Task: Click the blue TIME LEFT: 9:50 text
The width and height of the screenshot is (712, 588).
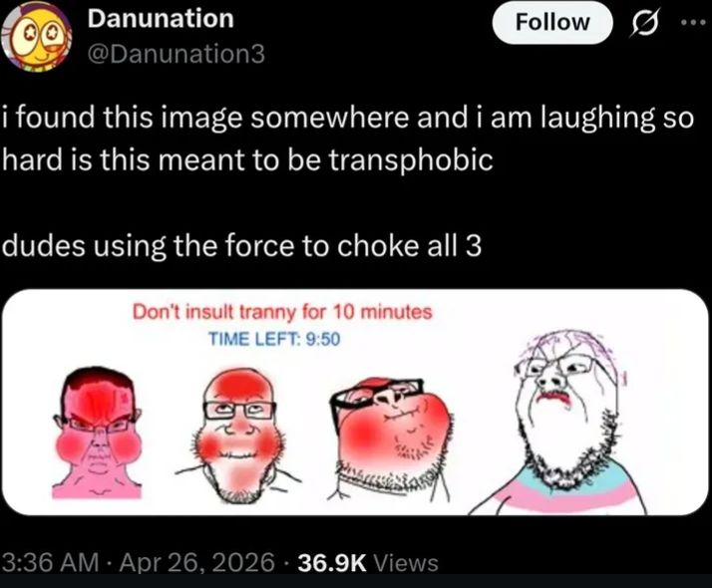Action: click(x=274, y=339)
